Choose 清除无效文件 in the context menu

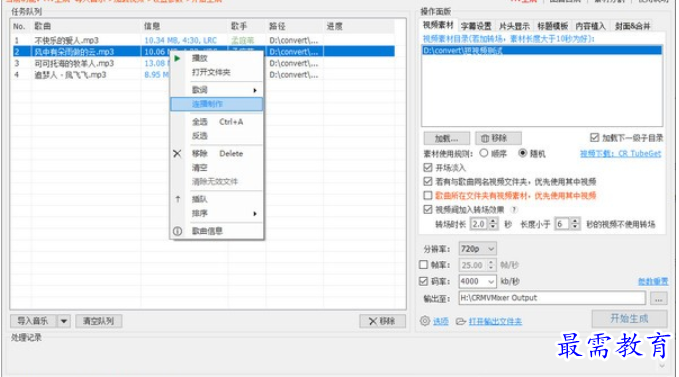point(215,182)
